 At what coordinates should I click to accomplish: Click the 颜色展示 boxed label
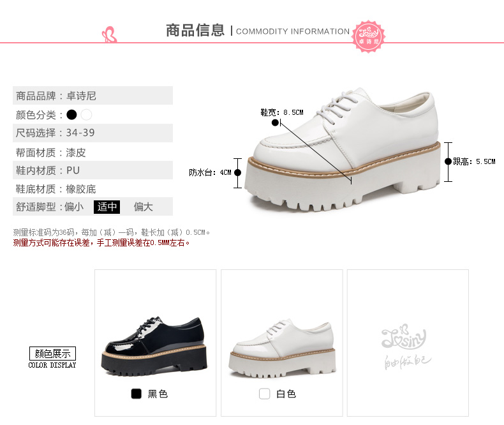pos(53,354)
